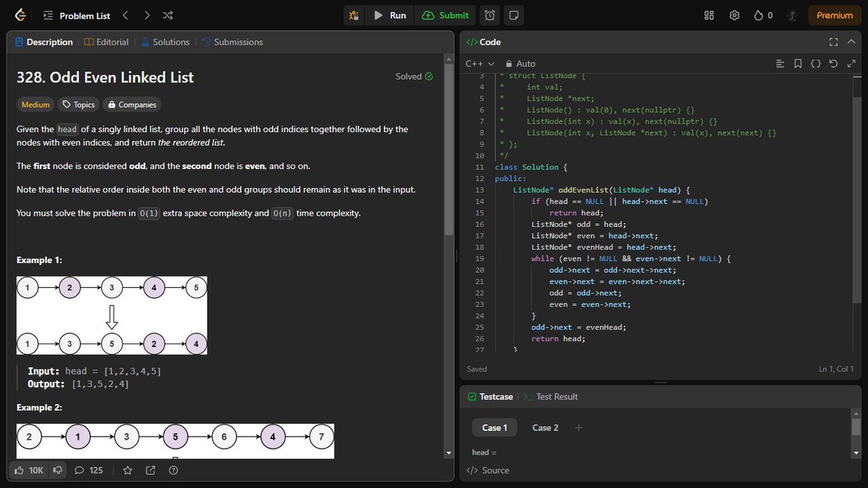Open the help question mark icon
This screenshot has width=868, height=488.
174,470
